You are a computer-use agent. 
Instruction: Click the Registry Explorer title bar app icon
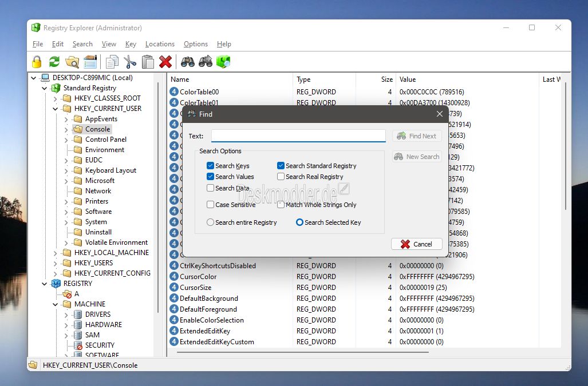tap(36, 27)
